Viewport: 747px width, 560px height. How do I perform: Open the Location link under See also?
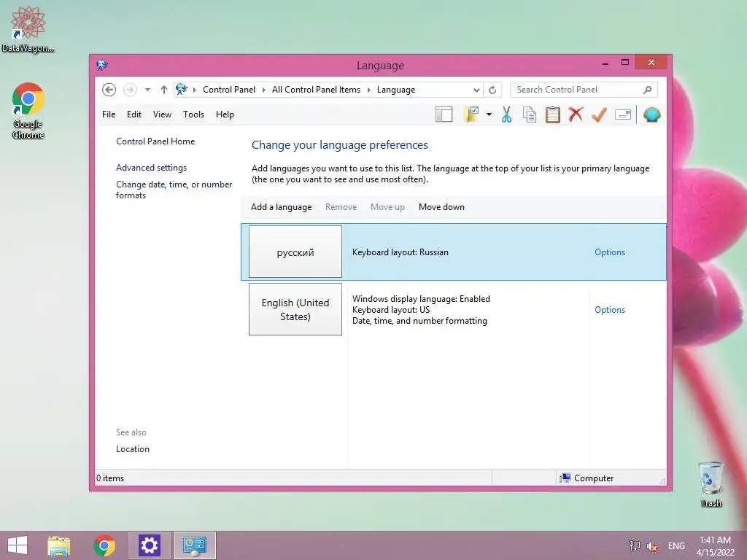[x=133, y=449]
